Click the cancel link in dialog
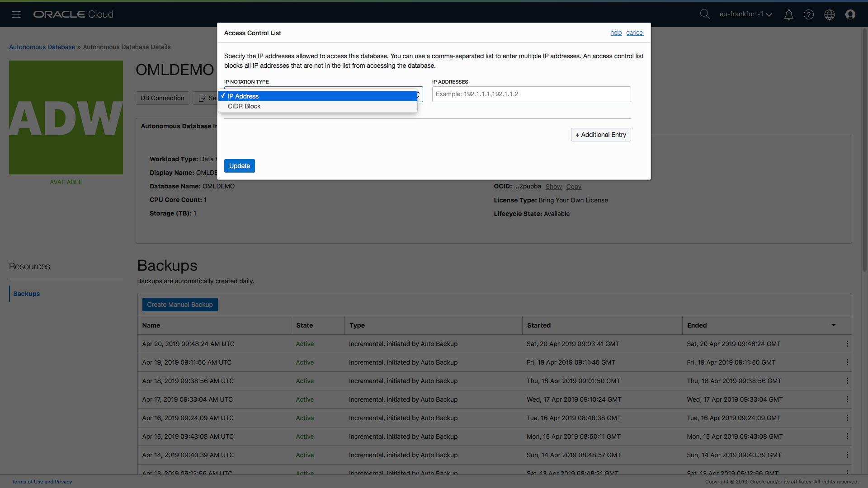The image size is (868, 488). [635, 33]
